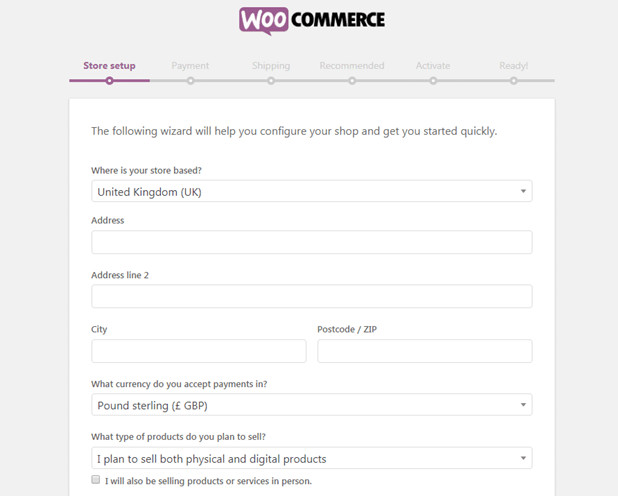
Task: Click the Payment step circle marker
Action: (190, 81)
